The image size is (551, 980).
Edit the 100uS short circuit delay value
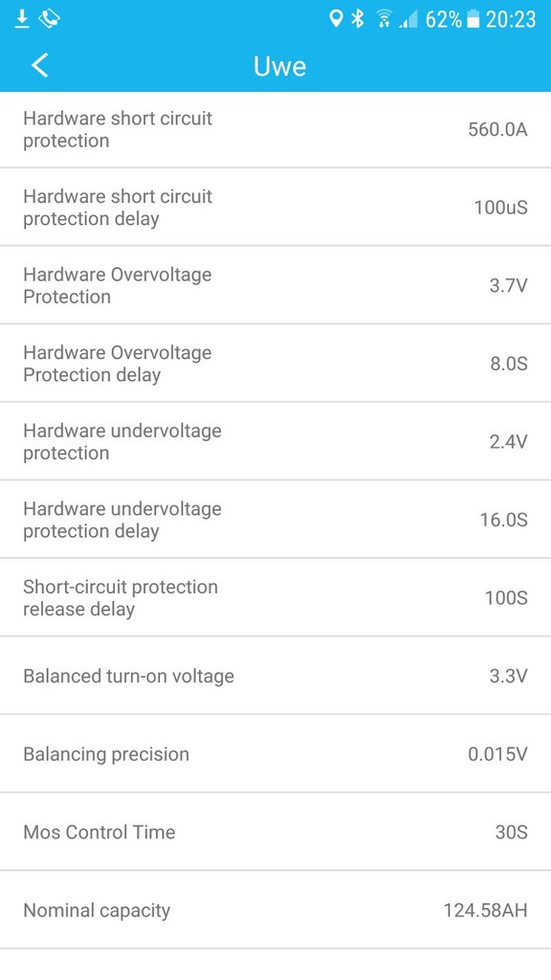click(x=500, y=207)
